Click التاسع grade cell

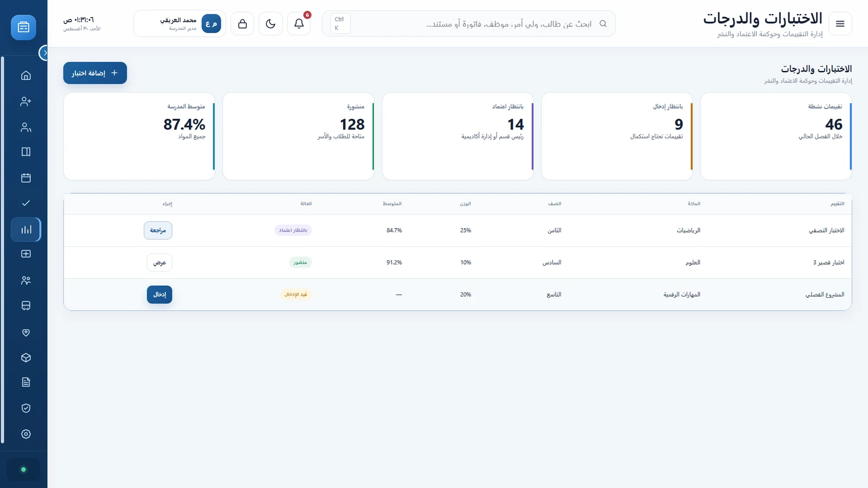click(554, 294)
